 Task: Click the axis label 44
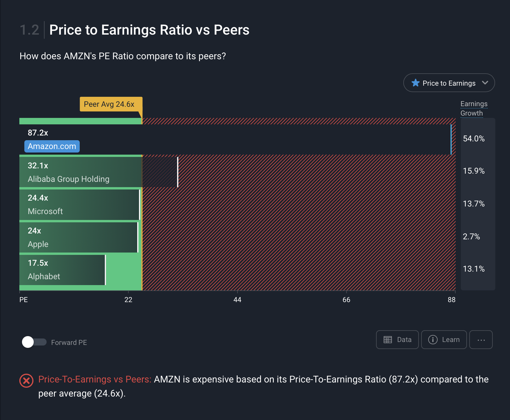point(237,299)
